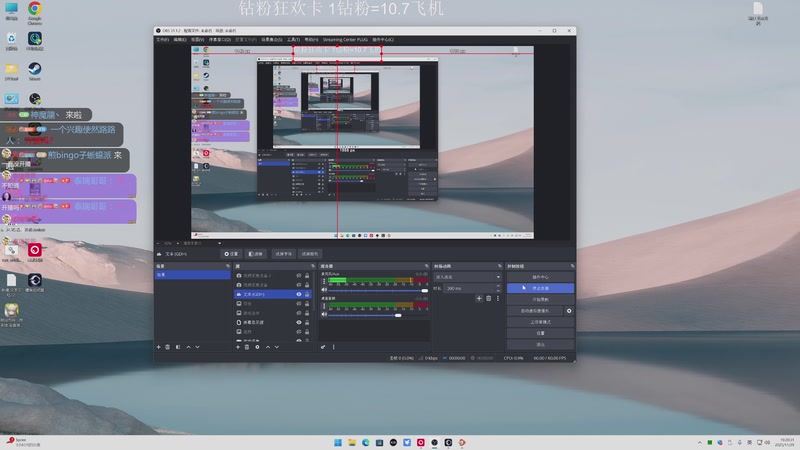Open the 编辑(E) menu
Screen dimensions: 800x450
pos(180,40)
